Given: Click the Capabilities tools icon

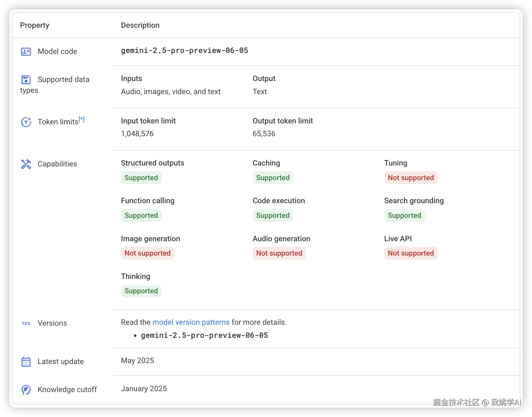Looking at the screenshot, I should pos(26,164).
